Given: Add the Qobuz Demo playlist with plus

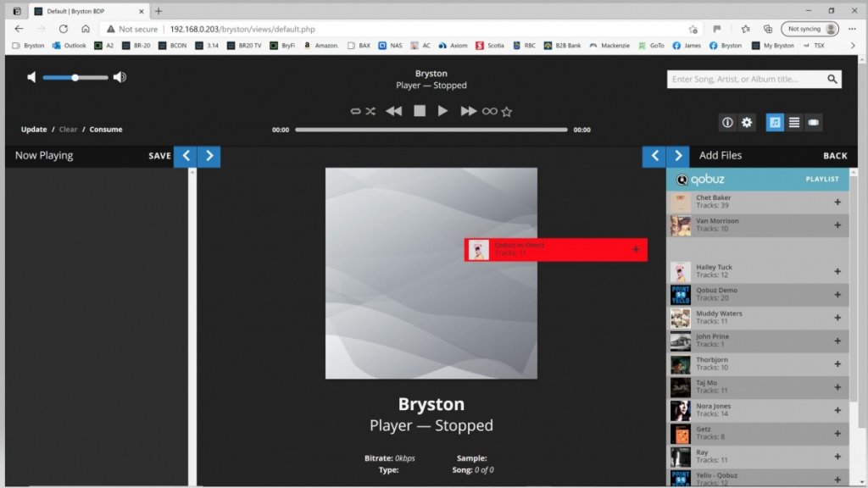Looking at the screenshot, I should (x=837, y=295).
